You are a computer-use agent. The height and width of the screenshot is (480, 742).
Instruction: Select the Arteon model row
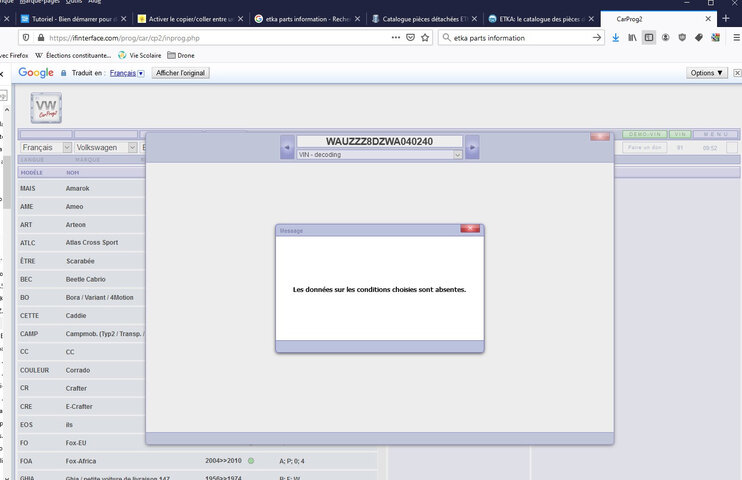point(82,225)
